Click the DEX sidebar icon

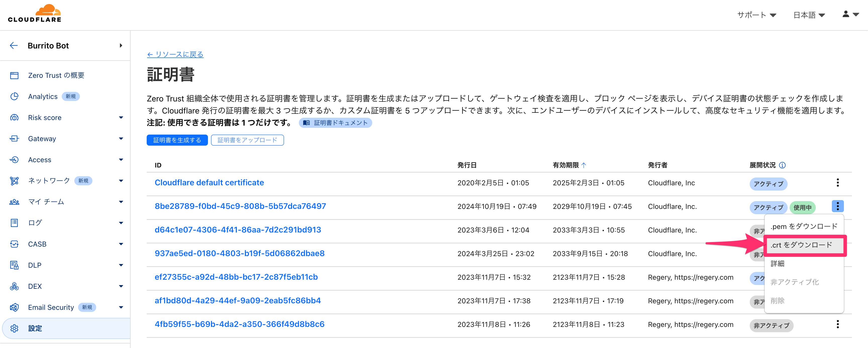tap(14, 286)
